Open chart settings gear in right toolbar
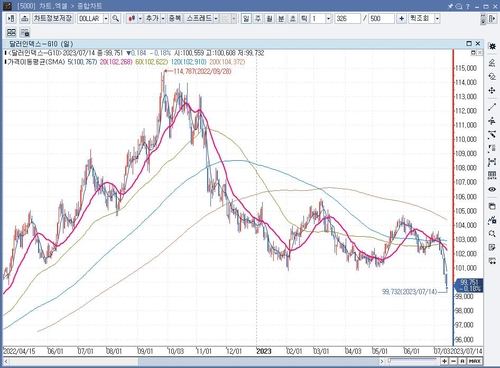 click(492, 46)
